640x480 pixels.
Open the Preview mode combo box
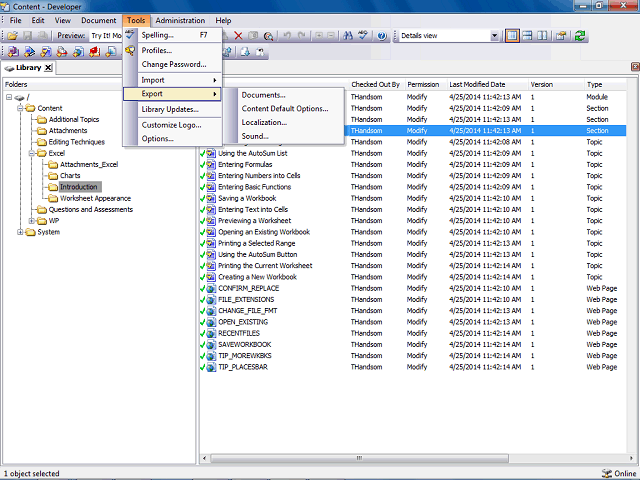(106, 36)
